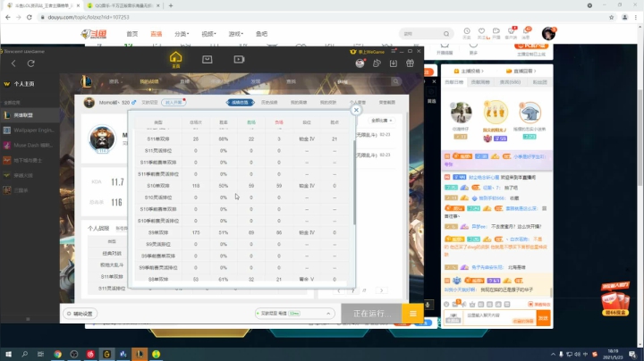
Task: Select Wallpaper Engine in the WeGame sidebar
Action: pos(30,130)
